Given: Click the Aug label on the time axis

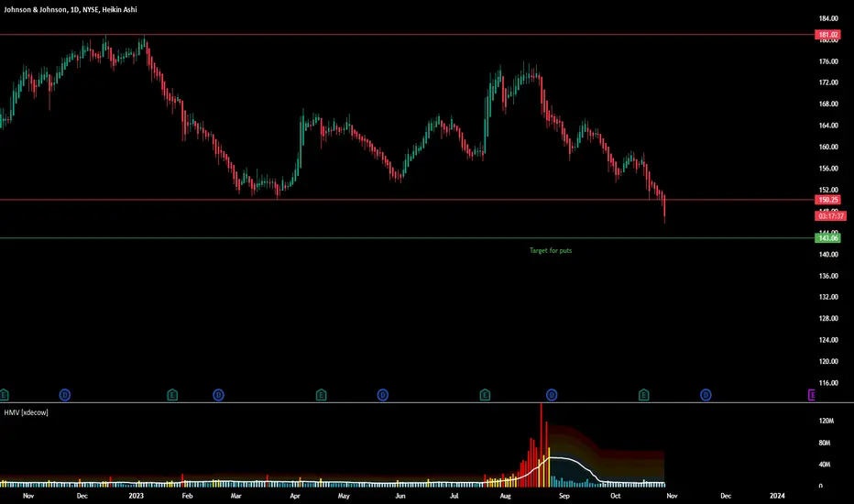Looking at the screenshot, I should pos(506,496).
